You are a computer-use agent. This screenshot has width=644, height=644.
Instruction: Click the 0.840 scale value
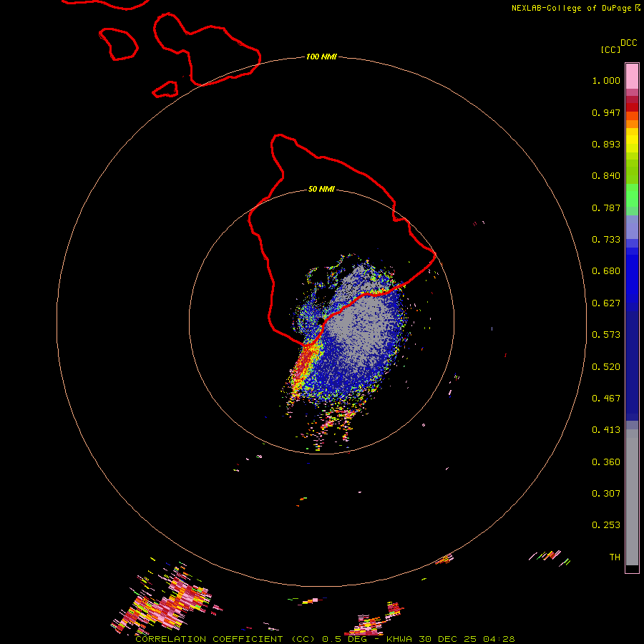[x=606, y=176]
